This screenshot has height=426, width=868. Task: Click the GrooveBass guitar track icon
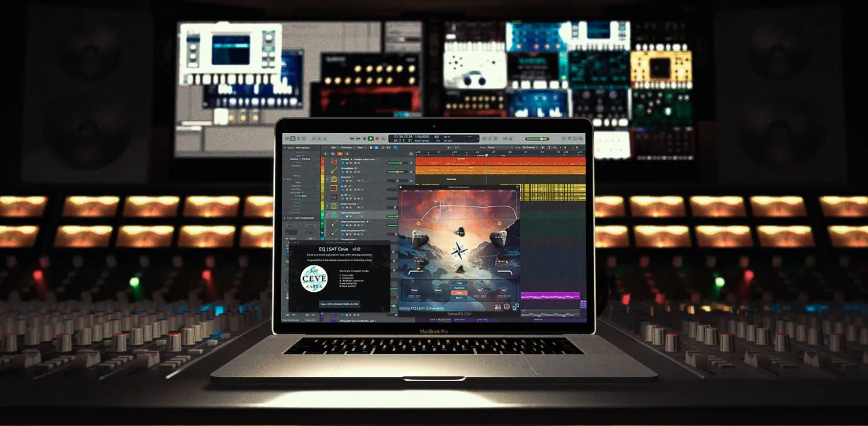(334, 171)
